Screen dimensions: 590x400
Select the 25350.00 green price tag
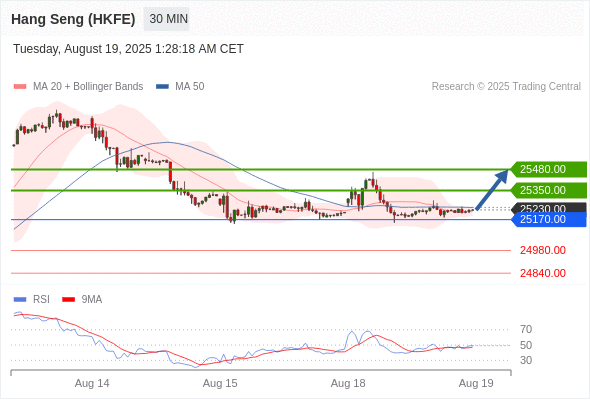click(549, 190)
